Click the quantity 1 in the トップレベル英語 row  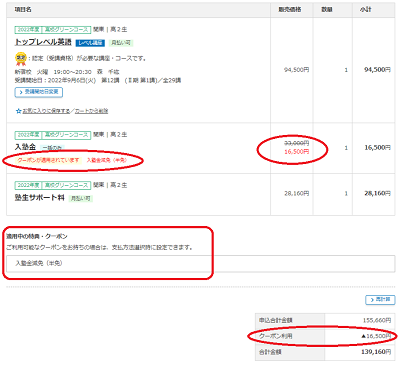pos(346,70)
